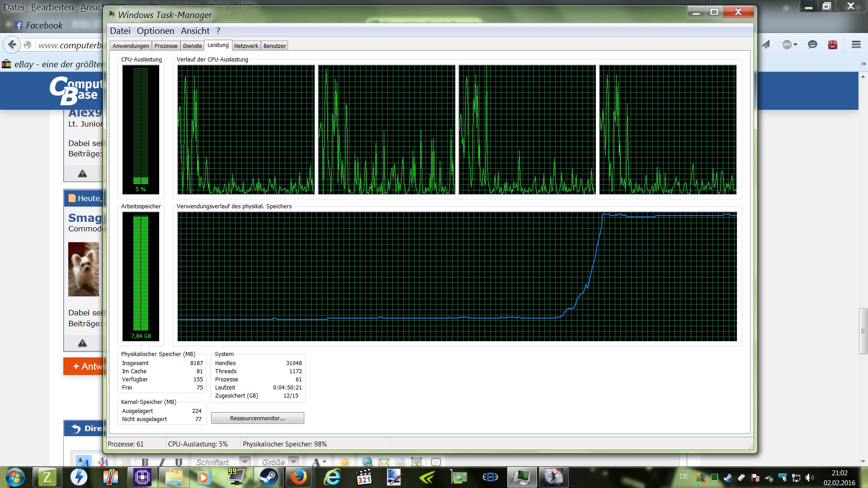Open the Ansicht menu in Task-Manager
868x488 pixels.
tap(195, 31)
